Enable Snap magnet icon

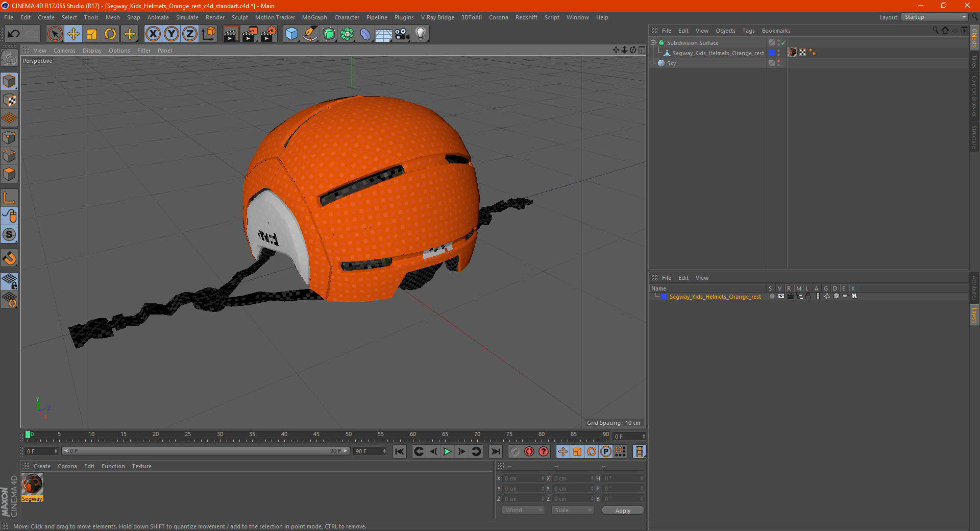[x=9, y=258]
